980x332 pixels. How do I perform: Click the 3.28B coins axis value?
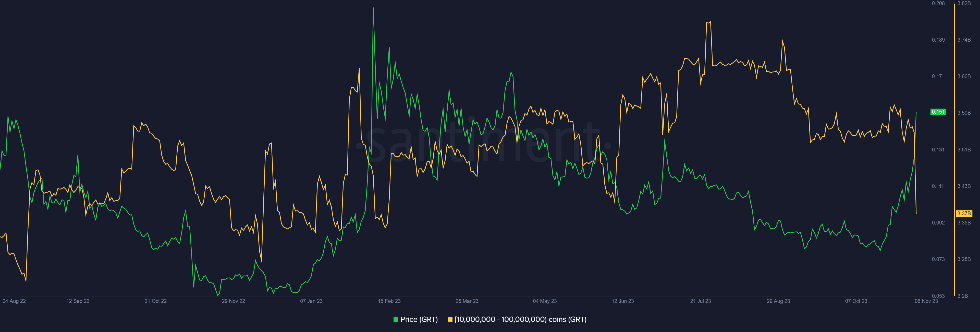(x=964, y=259)
